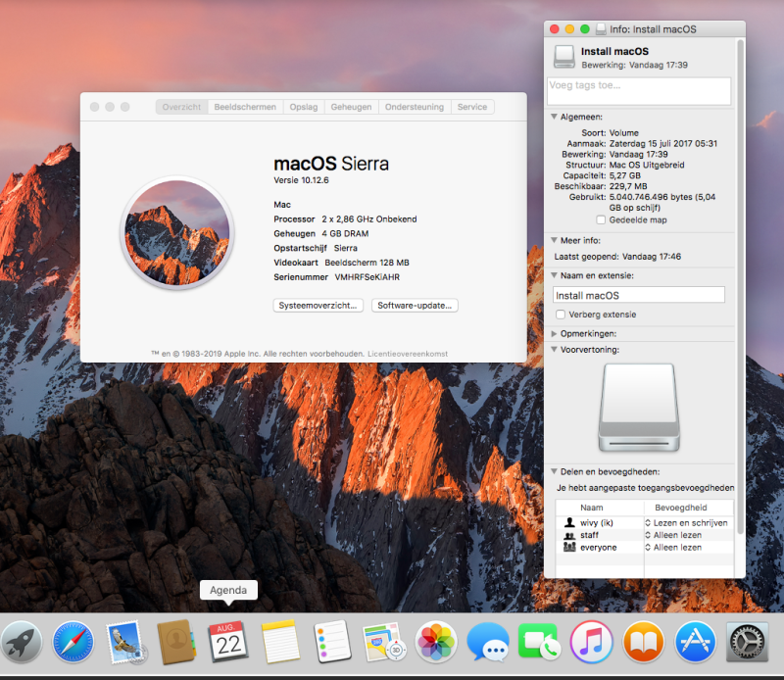Launch Safari from the Dock
The height and width of the screenshot is (680, 784).
73,642
